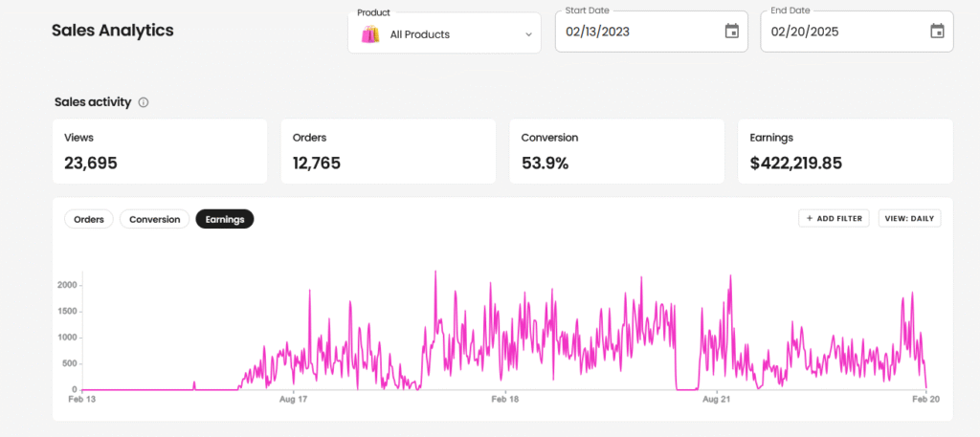Screen dimensions: 980x437
Task: Select the Views stat card
Action: 158,151
